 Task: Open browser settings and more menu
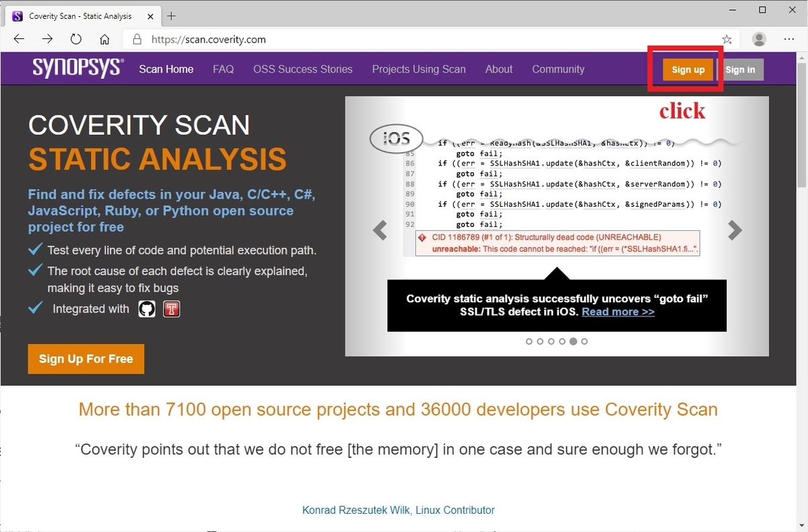click(790, 39)
